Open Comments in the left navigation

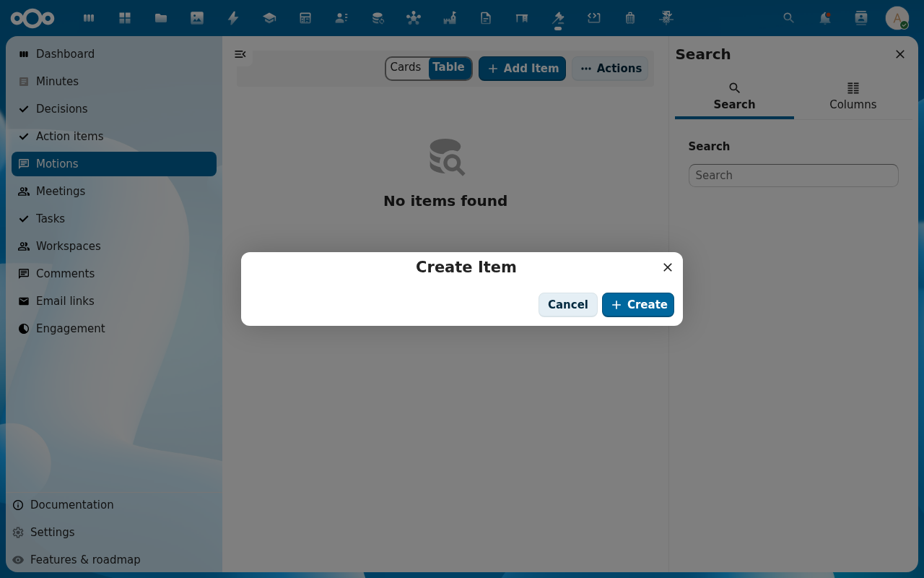[x=114, y=274]
